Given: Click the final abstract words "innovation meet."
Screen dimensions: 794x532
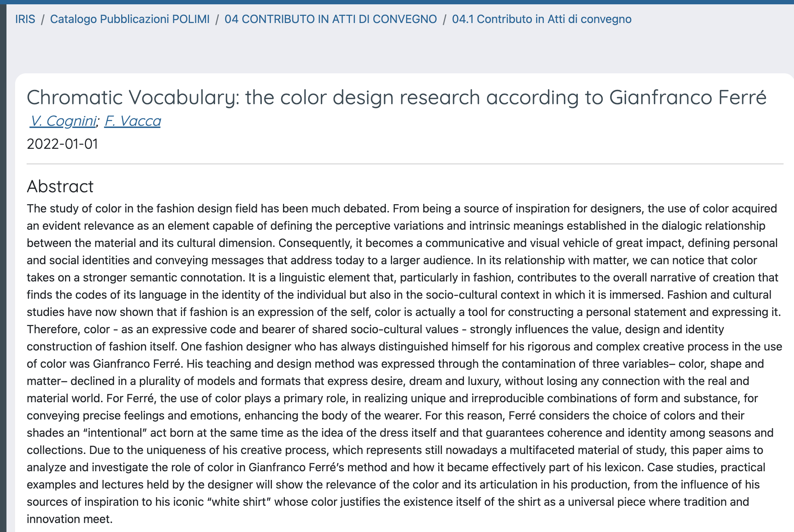Looking at the screenshot, I should click(x=69, y=519).
